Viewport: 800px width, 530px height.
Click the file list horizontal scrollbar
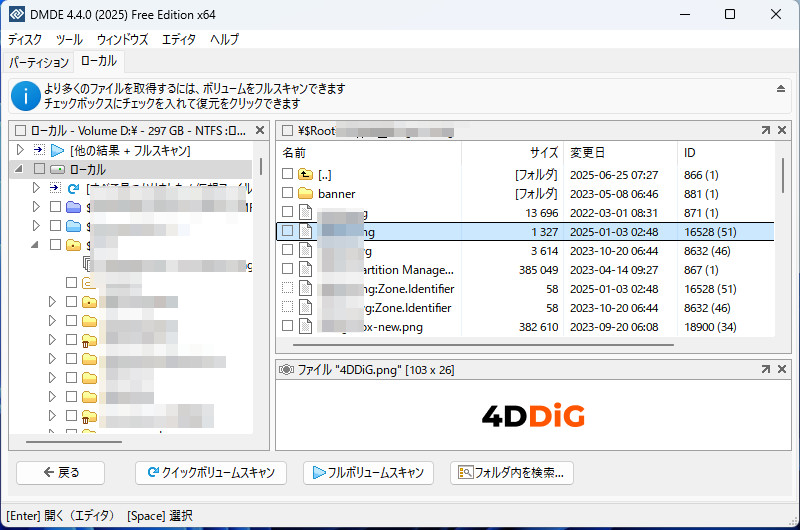tap(483, 345)
